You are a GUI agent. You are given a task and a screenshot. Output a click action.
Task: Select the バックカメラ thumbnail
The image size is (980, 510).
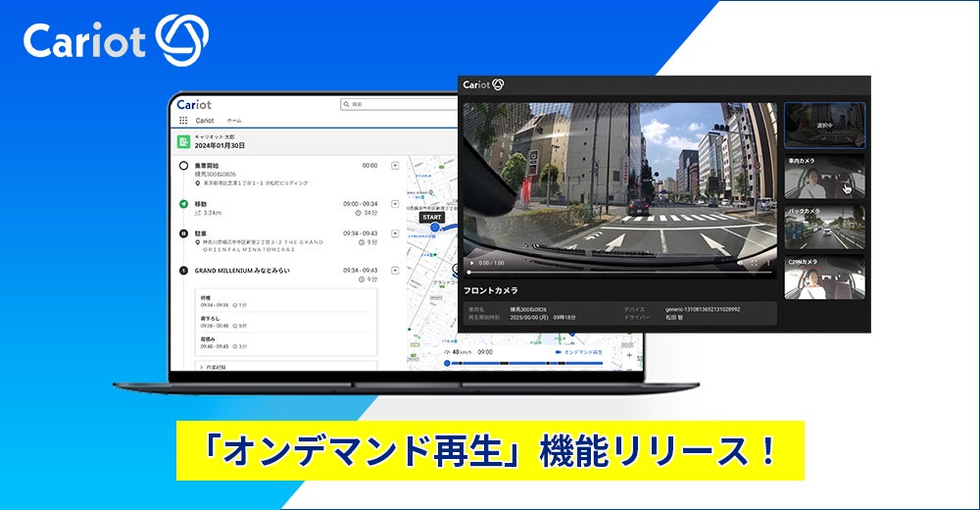click(x=824, y=228)
